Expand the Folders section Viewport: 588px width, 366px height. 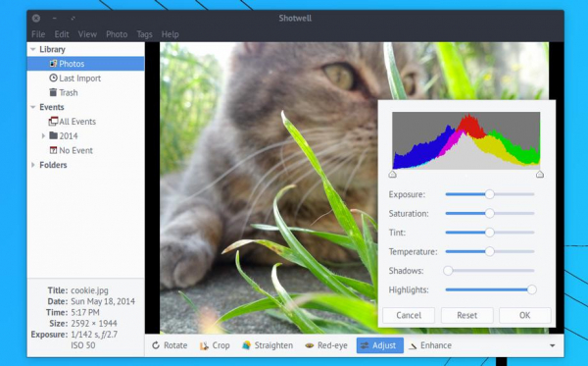coord(33,165)
